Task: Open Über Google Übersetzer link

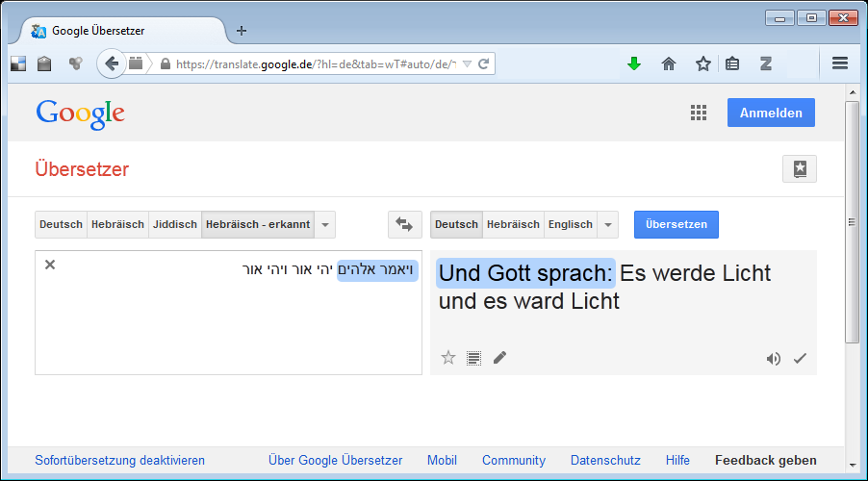Action: click(335, 460)
